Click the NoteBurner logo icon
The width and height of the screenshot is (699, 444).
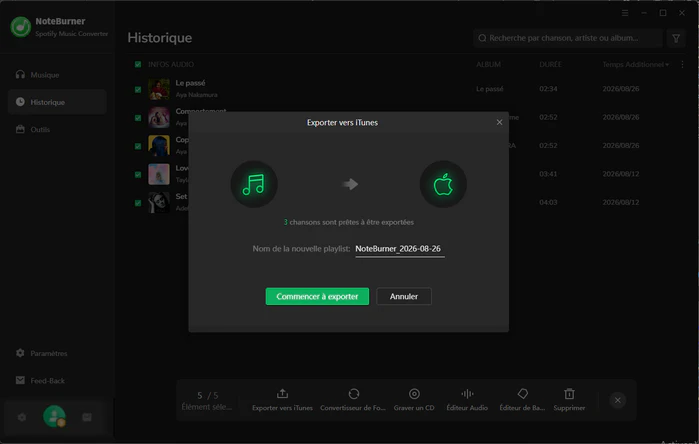21,27
